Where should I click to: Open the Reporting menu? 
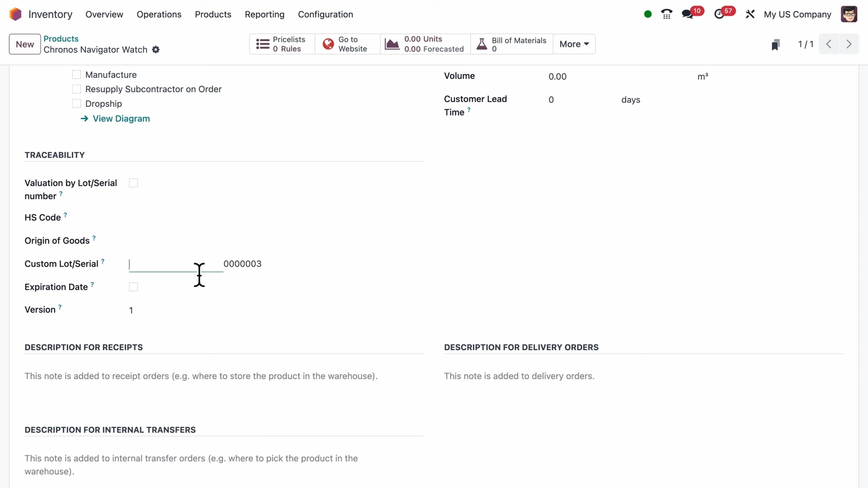264,14
